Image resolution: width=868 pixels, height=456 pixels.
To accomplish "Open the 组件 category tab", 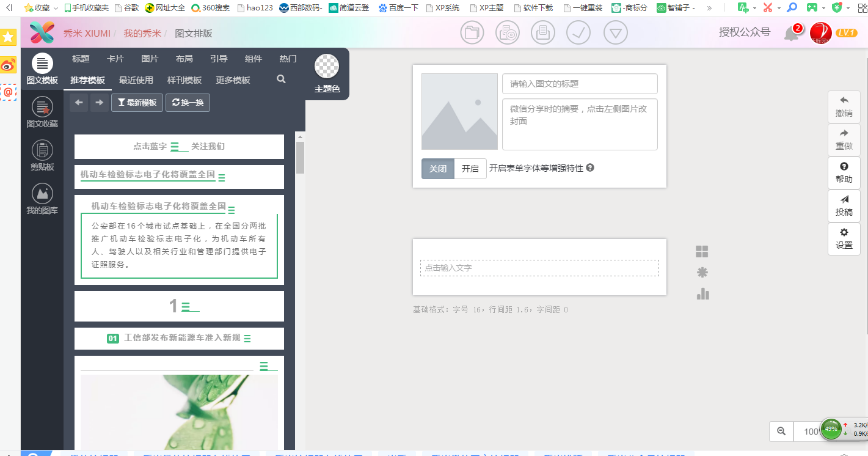I will [253, 59].
